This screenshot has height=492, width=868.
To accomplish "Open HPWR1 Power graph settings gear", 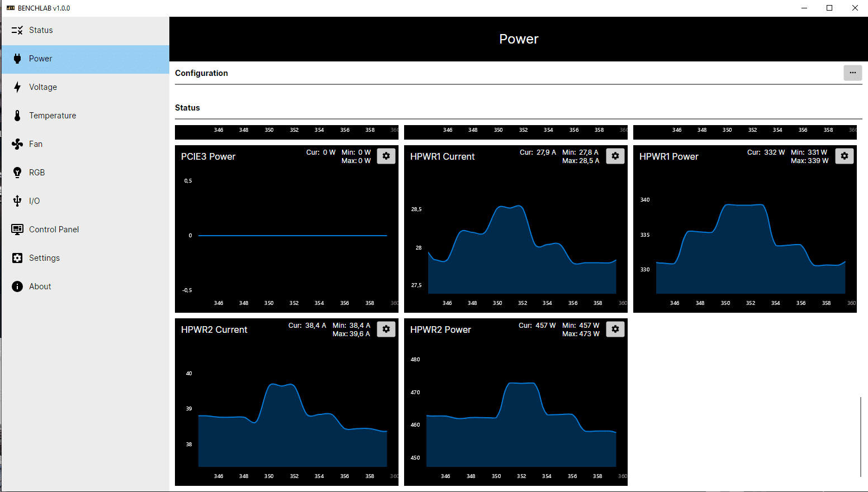I will (x=845, y=156).
